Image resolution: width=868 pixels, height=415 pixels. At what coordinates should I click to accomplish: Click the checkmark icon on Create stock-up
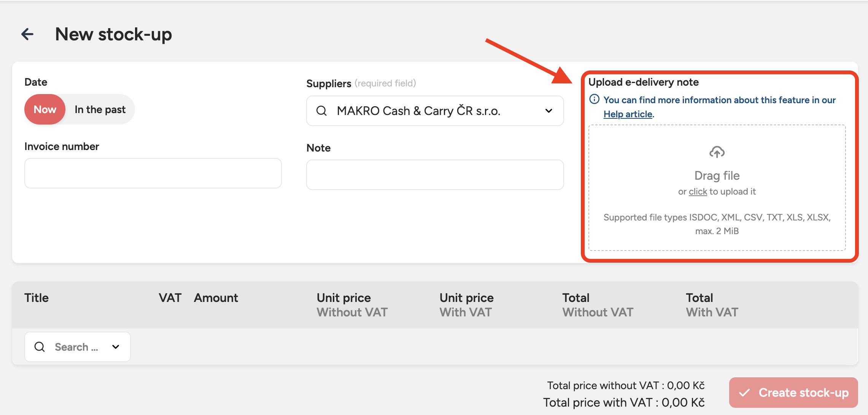(744, 393)
